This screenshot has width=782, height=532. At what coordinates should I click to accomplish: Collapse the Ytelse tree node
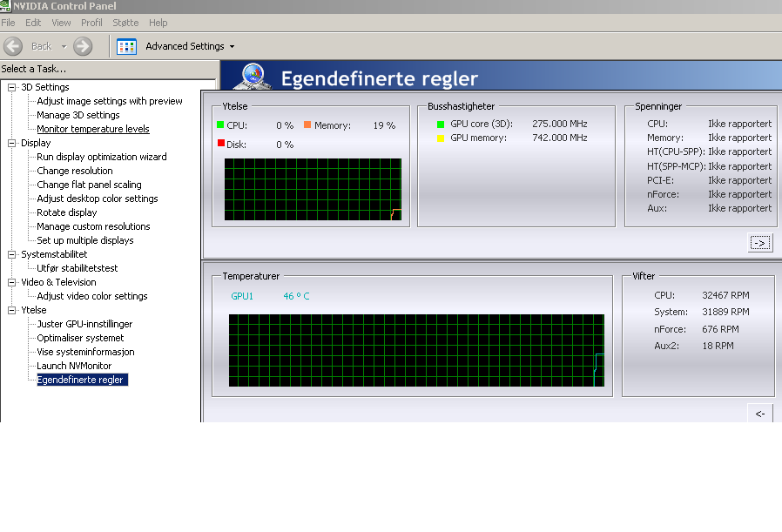[x=11, y=310]
